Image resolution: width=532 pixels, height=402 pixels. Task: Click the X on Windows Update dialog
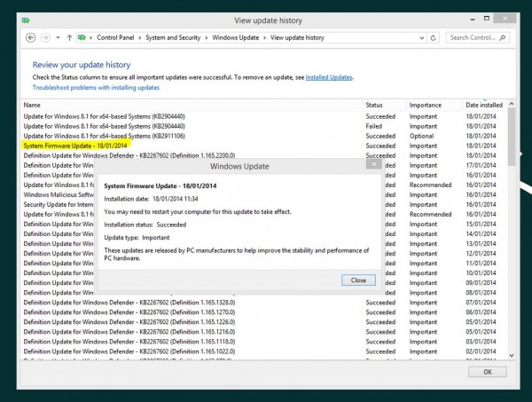click(x=374, y=164)
